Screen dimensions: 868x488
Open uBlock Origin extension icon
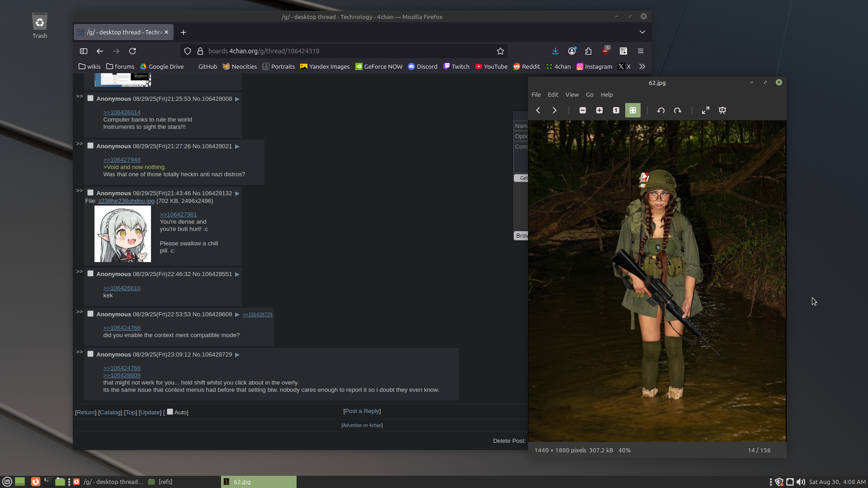[605, 51]
